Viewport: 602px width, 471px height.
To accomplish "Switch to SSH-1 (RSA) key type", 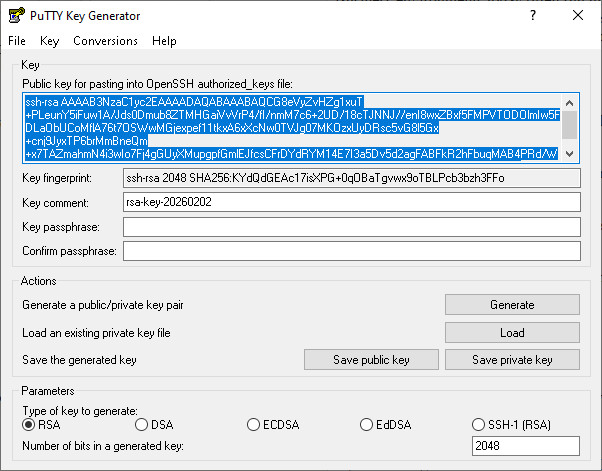I will (479, 425).
